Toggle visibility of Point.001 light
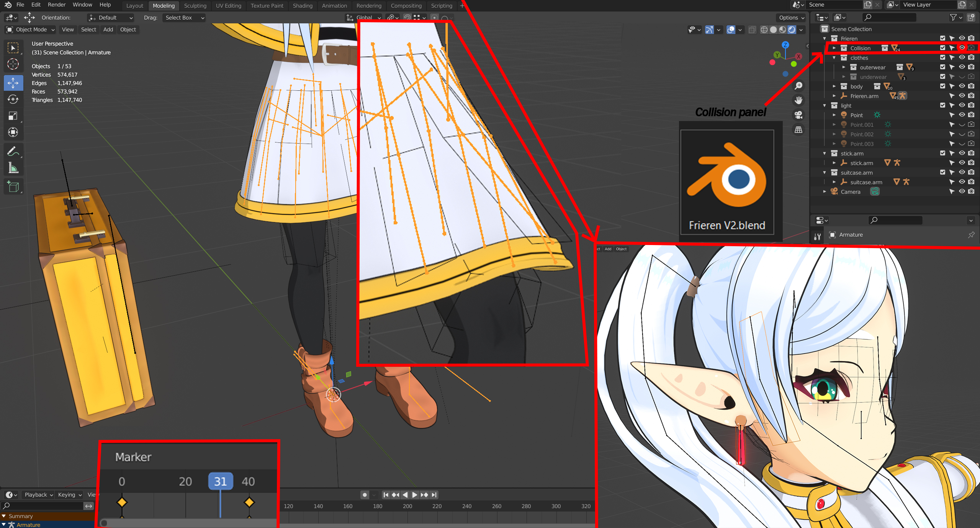980x528 pixels. tap(962, 124)
